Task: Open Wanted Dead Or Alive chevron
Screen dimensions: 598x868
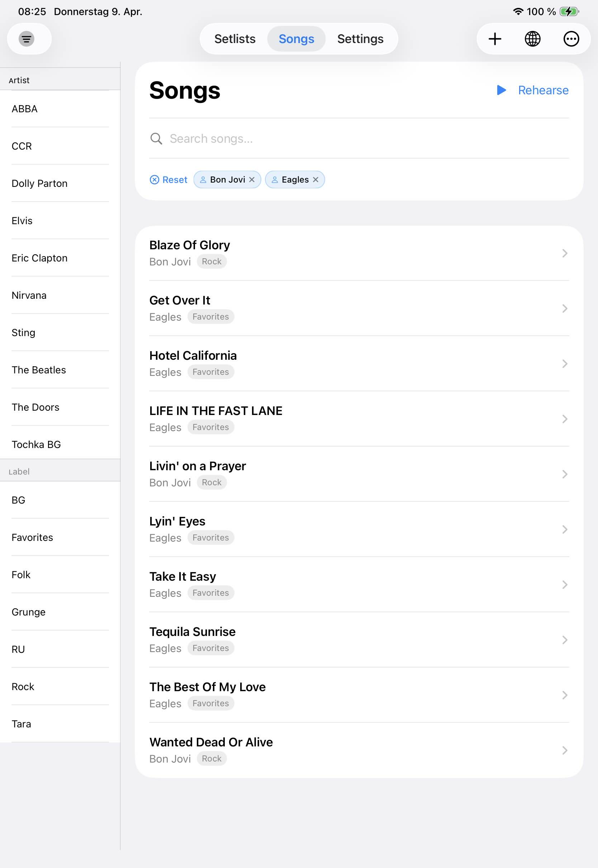Action: [x=565, y=750]
